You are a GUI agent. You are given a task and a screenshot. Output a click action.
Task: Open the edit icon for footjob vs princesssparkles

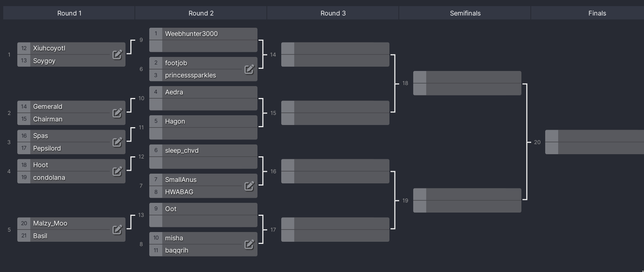[x=249, y=69]
